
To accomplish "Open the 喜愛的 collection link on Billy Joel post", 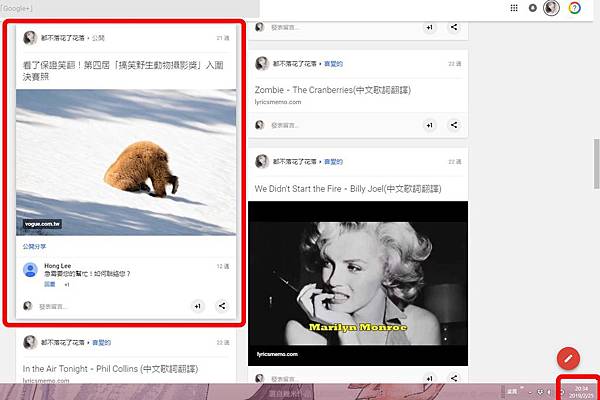I will (x=333, y=162).
